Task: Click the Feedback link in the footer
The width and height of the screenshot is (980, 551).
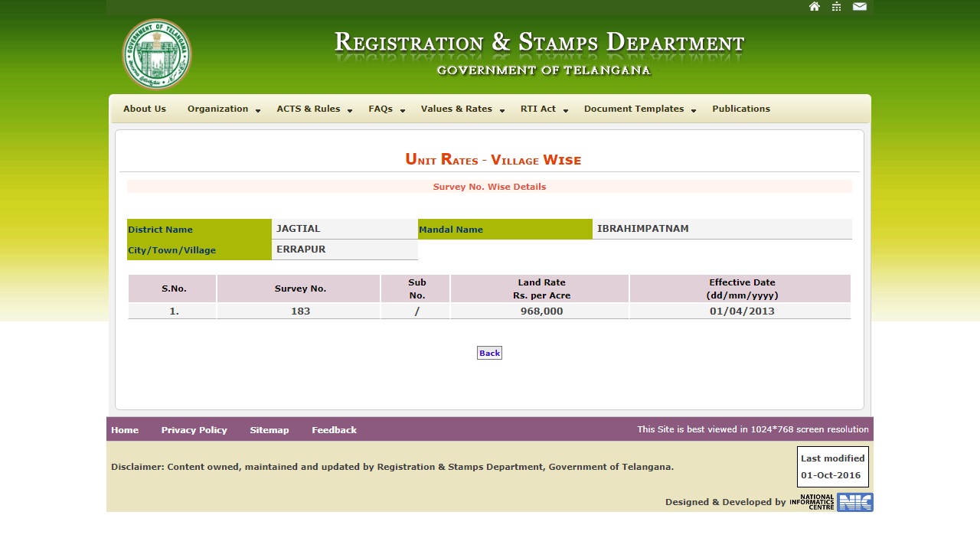Action: (334, 429)
